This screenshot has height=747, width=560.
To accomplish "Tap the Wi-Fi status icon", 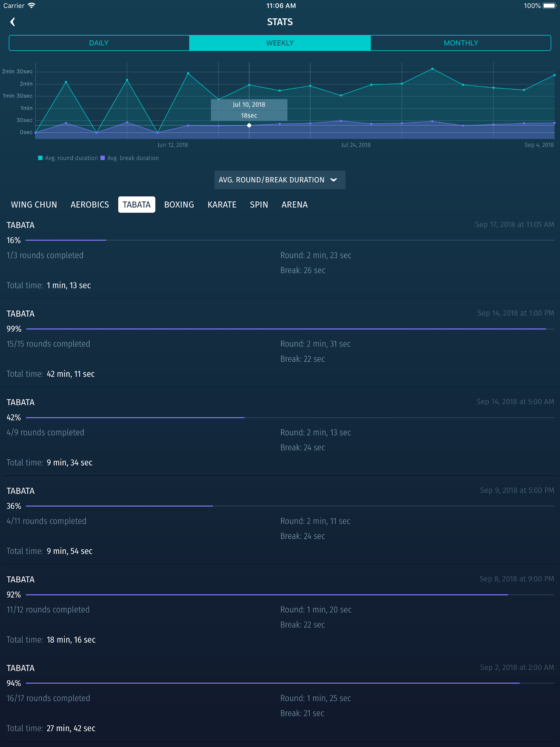I will [32, 6].
